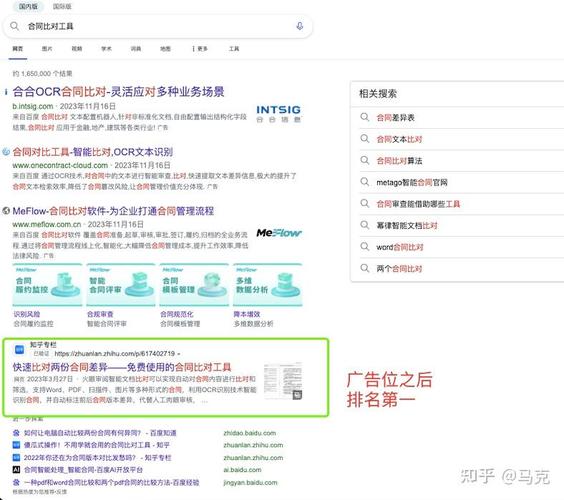Click the 智能合同评审 MeFlow card image
Screen dimensions: 564x500
pos(121,285)
